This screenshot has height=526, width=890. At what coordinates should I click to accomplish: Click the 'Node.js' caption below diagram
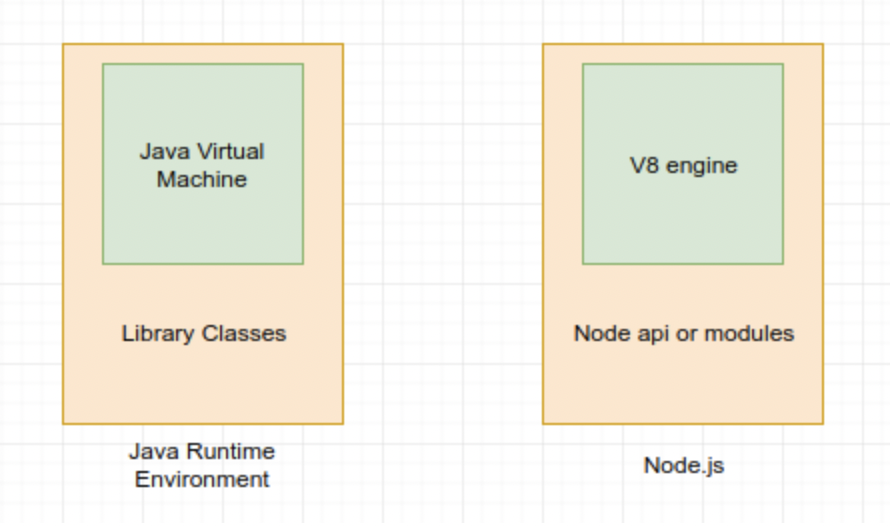click(683, 466)
